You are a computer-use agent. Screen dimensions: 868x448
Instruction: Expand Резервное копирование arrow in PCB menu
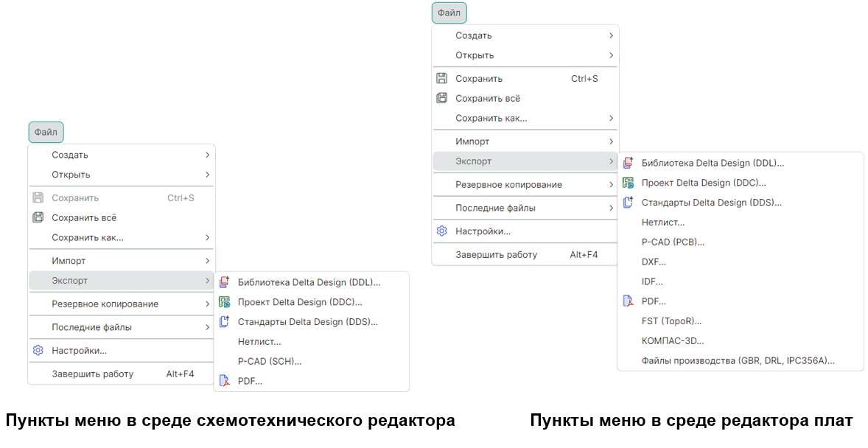(611, 184)
